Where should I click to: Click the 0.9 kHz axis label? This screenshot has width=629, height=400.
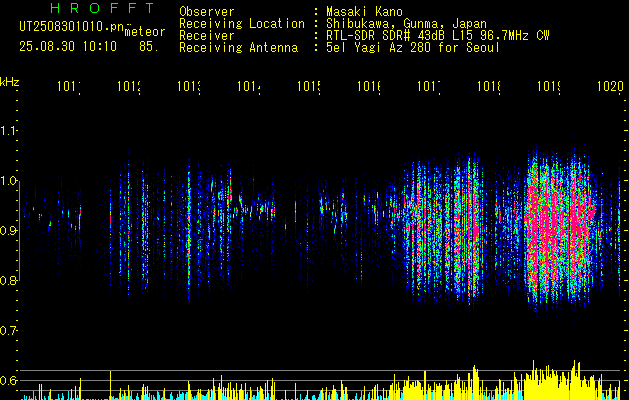click(x=8, y=231)
